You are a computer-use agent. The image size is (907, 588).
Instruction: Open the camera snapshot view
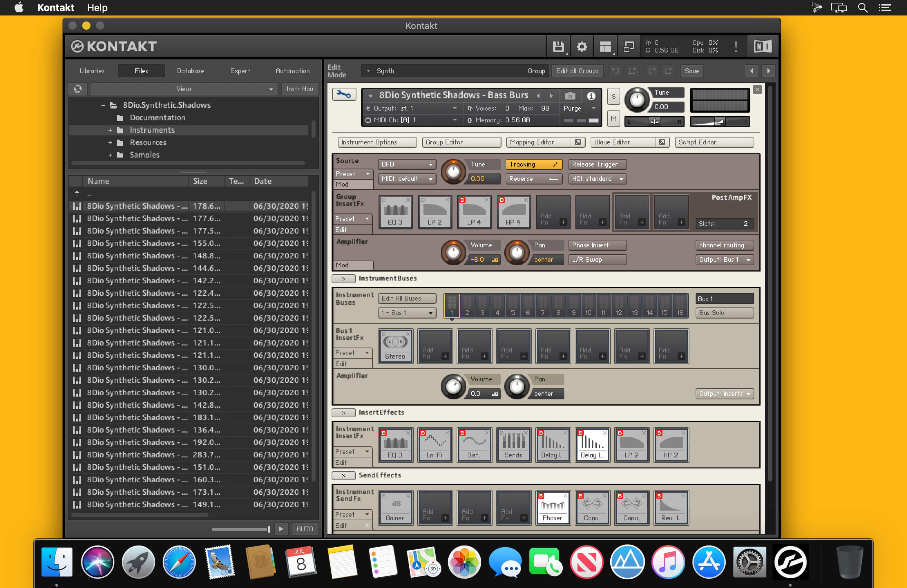tap(570, 96)
